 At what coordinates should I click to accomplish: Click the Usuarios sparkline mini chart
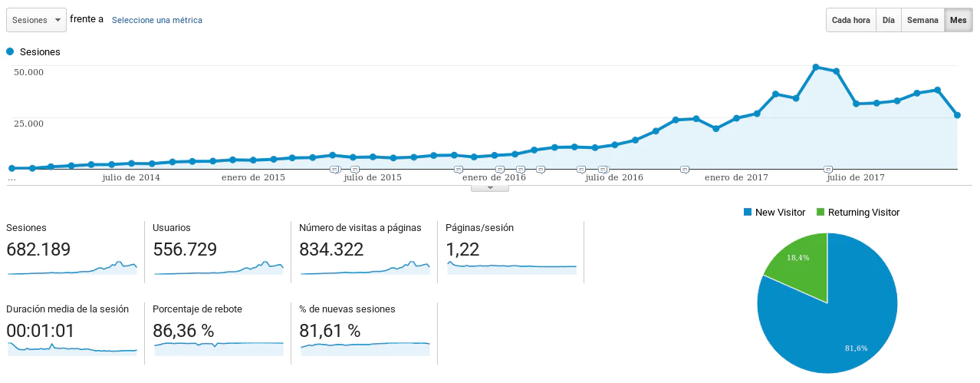point(219,267)
